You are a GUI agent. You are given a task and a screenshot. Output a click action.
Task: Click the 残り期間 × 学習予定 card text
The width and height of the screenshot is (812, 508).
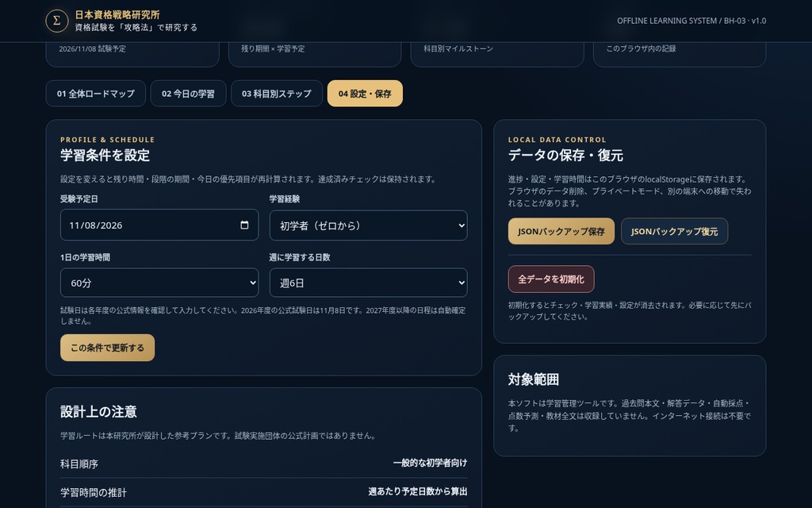click(273, 48)
